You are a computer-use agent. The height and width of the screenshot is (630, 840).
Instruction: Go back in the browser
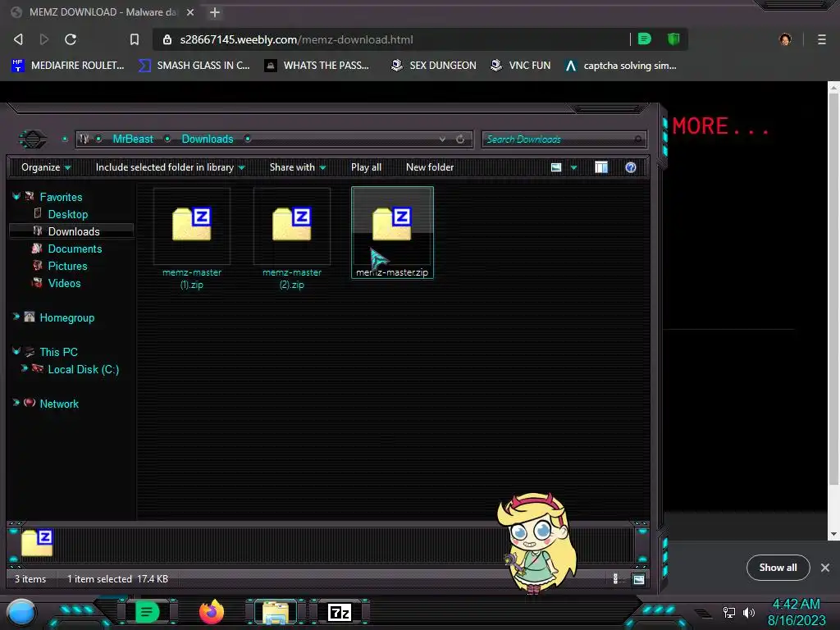(x=18, y=39)
